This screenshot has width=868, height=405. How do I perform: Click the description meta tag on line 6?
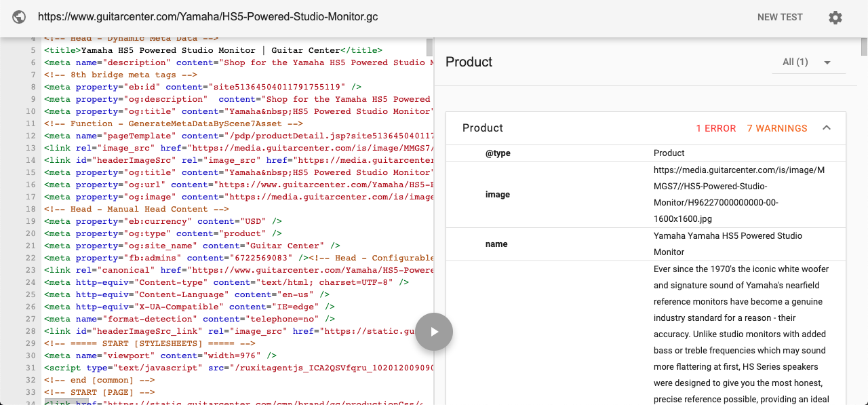[237, 62]
